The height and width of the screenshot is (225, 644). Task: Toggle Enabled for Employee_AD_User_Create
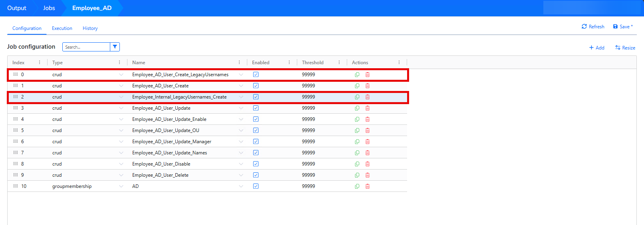256,86
